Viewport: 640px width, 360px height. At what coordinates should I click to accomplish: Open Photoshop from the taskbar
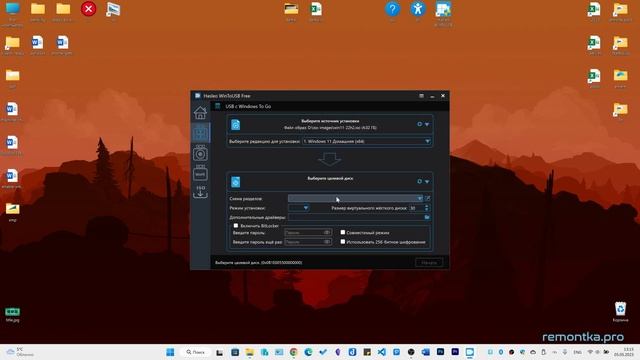(x=440, y=352)
